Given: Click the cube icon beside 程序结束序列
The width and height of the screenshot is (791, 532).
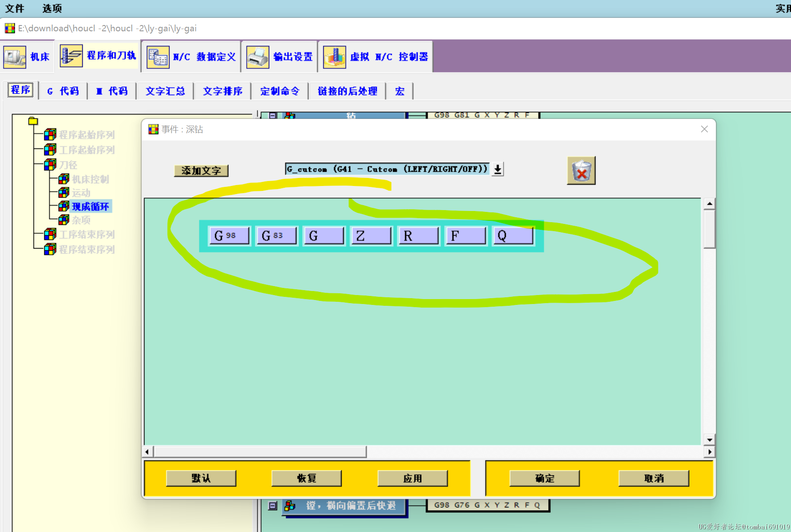Looking at the screenshot, I should (x=50, y=249).
